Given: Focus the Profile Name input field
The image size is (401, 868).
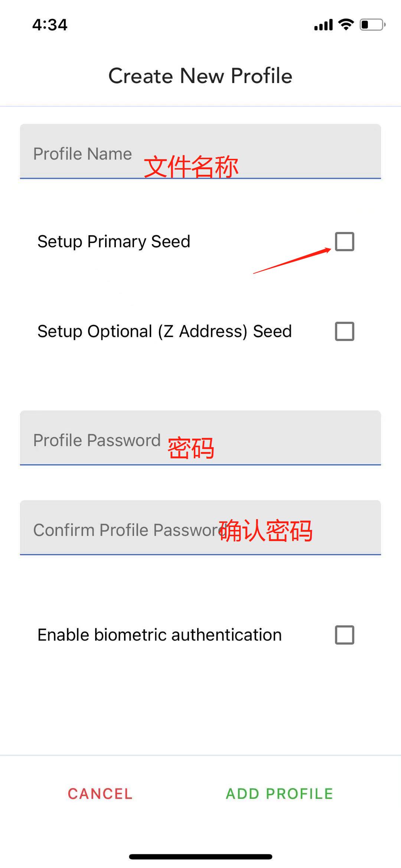Looking at the screenshot, I should [x=200, y=151].
